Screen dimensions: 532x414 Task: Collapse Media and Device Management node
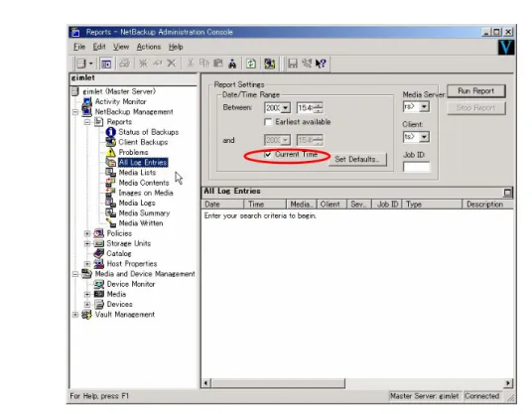pos(75,274)
